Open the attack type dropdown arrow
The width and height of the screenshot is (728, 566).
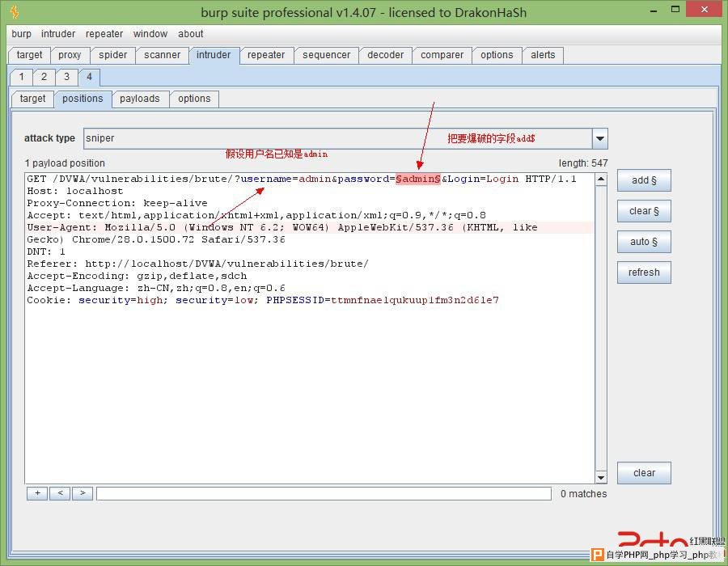pyautogui.click(x=600, y=138)
